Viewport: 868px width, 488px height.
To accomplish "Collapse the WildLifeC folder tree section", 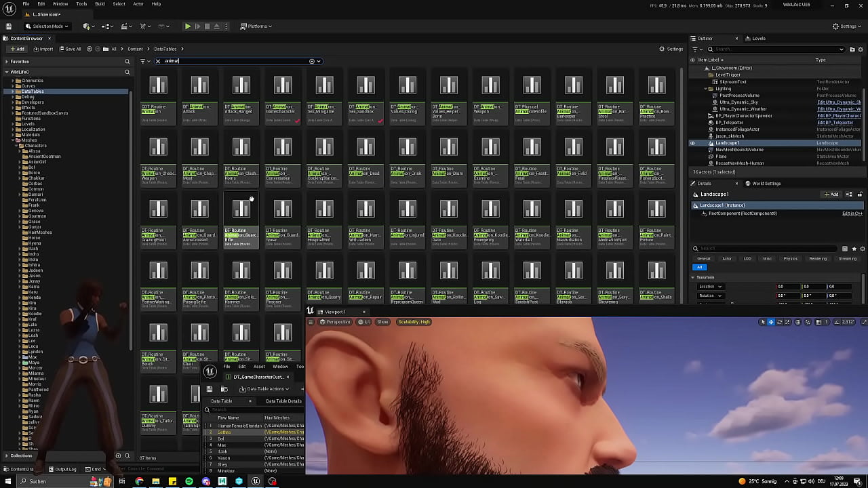I will point(7,72).
